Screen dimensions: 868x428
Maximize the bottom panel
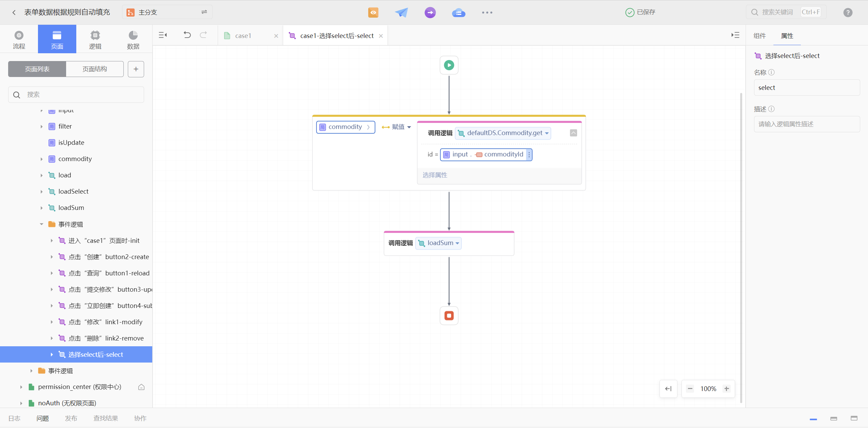pyautogui.click(x=854, y=419)
